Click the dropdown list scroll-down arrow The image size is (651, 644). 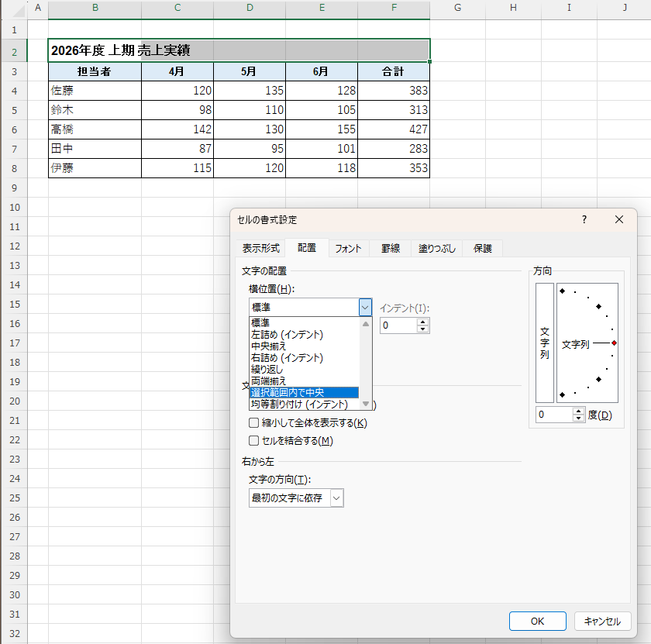pos(365,404)
